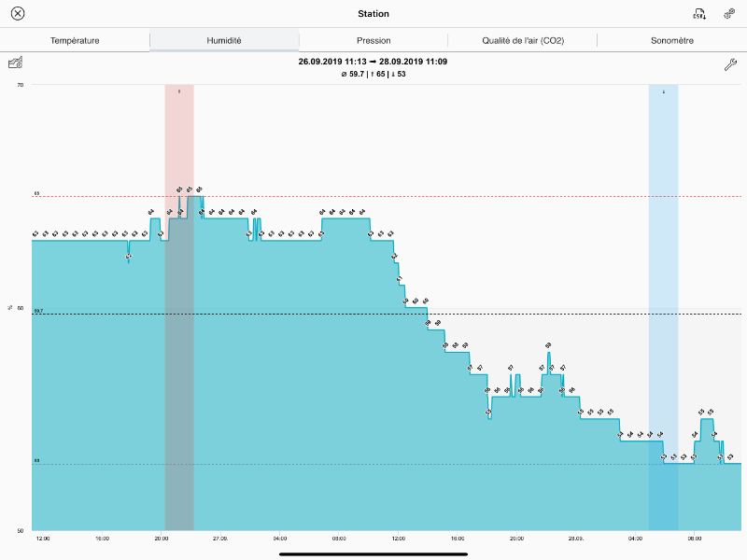Switch to the Sonomètre tab

click(672, 40)
